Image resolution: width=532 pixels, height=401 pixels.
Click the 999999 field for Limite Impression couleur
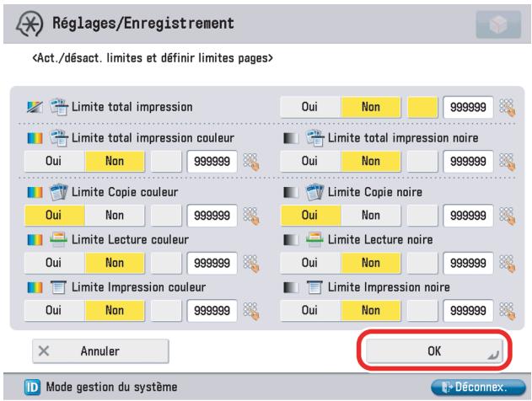pos(212,311)
